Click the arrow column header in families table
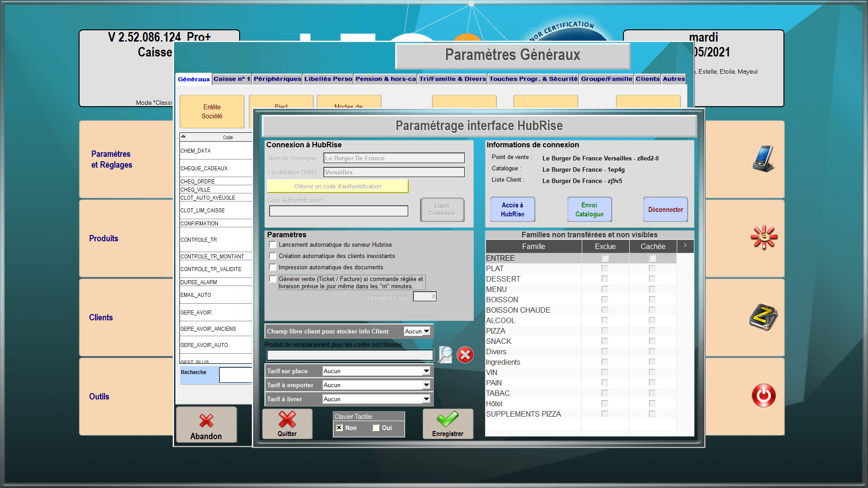Screen dimensions: 868x488 (x=685, y=246)
